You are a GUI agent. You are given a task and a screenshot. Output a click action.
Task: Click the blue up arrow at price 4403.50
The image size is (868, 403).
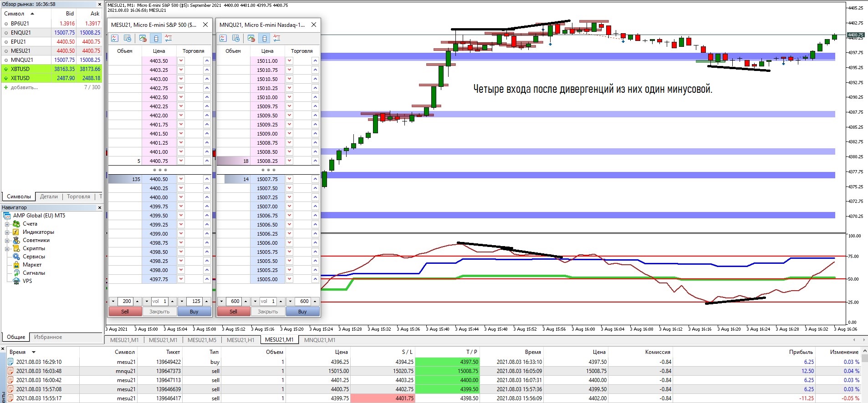coord(207,61)
